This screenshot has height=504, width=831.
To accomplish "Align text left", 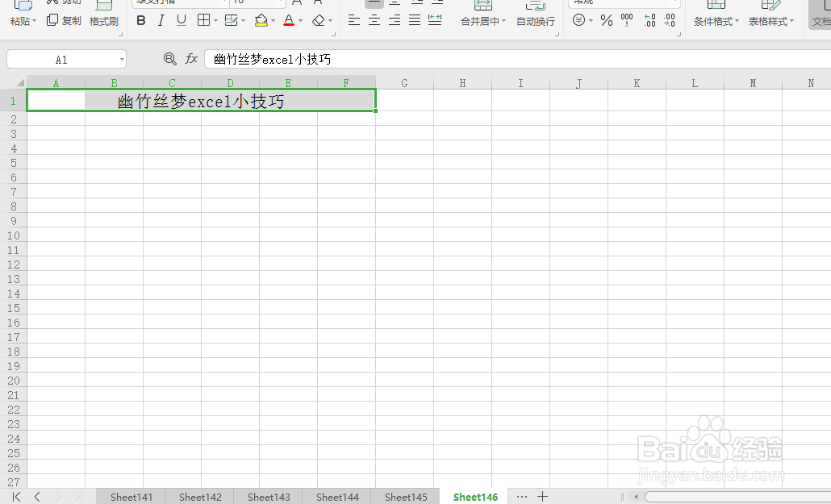I will [354, 21].
